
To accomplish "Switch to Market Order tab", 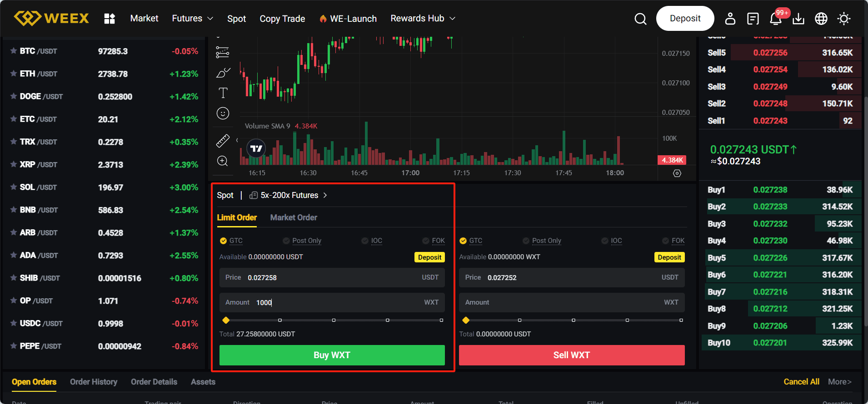I will (294, 217).
